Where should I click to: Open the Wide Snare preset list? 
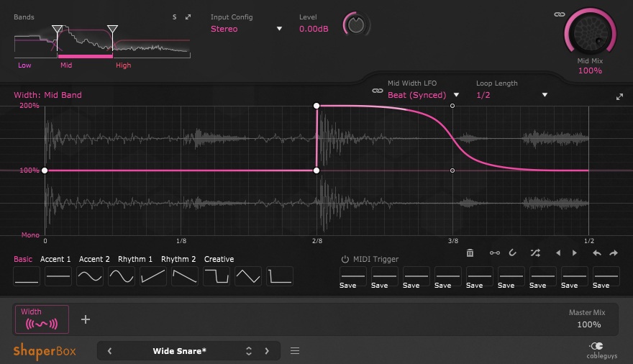[180, 351]
